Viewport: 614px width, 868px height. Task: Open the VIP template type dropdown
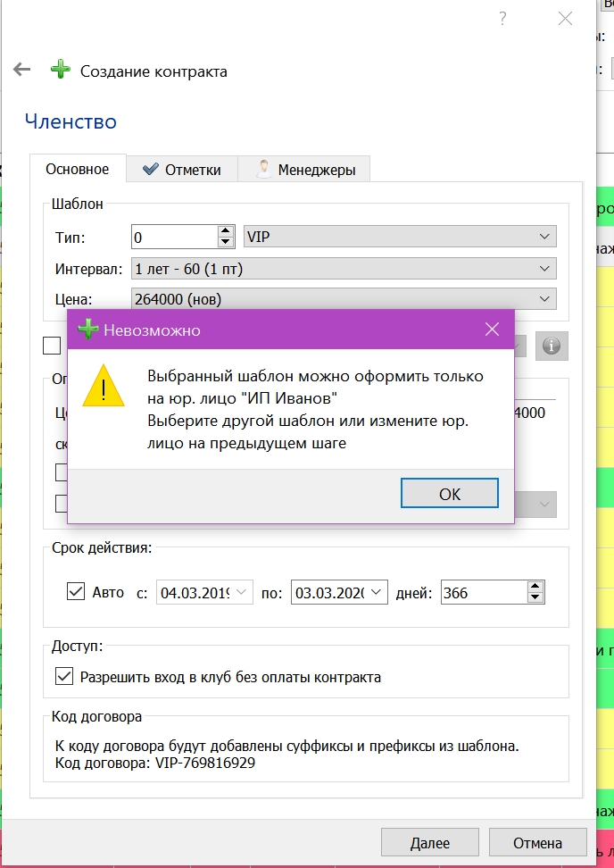click(400, 237)
